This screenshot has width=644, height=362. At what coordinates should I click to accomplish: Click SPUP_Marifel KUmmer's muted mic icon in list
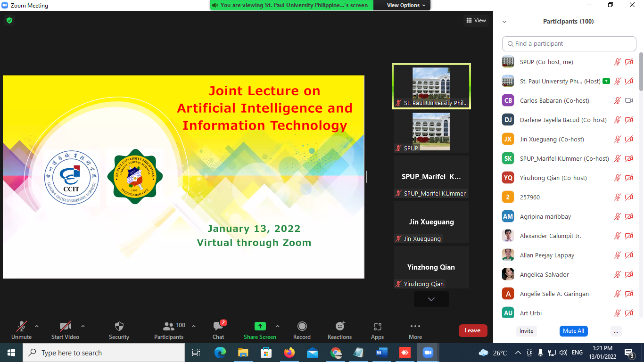[617, 158]
